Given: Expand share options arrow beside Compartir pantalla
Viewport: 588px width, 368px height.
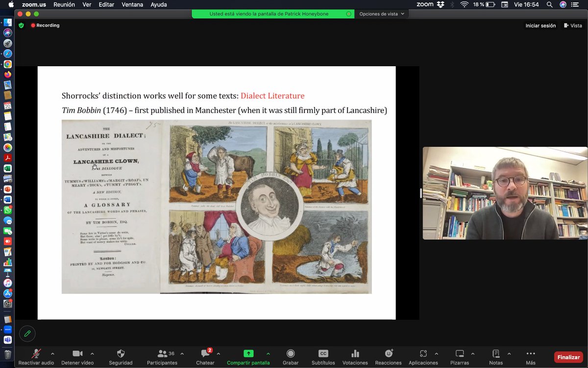Looking at the screenshot, I should [268, 353].
